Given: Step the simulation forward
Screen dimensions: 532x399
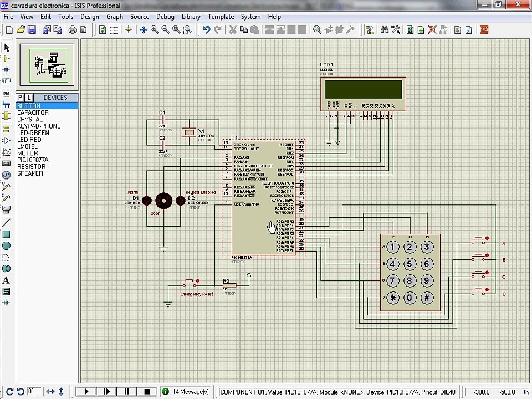Looking at the screenshot, I should [x=106, y=392].
